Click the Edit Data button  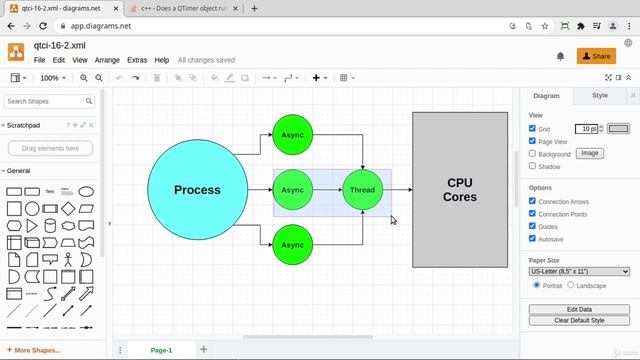579,309
